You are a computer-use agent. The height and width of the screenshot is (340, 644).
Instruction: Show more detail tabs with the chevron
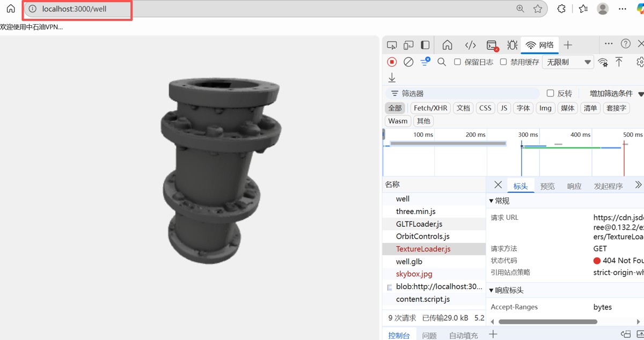(638, 185)
